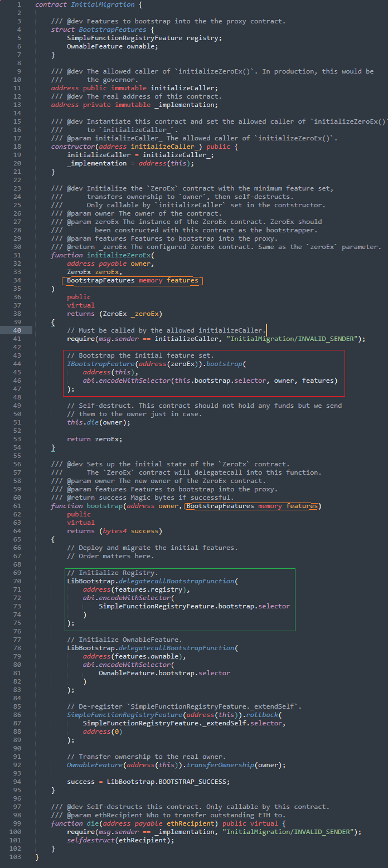Click 'returns (bytes4 success)' on line 64

point(115,531)
